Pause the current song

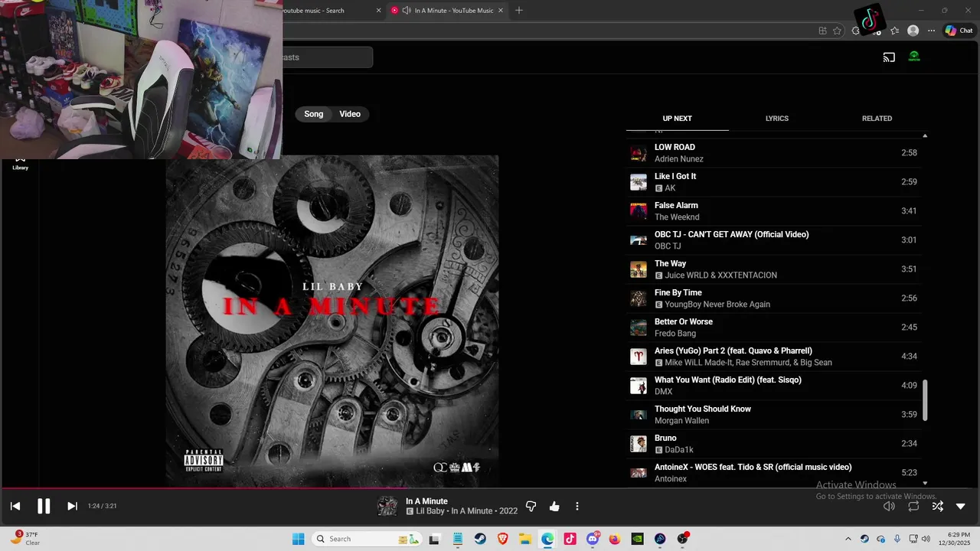pyautogui.click(x=44, y=506)
